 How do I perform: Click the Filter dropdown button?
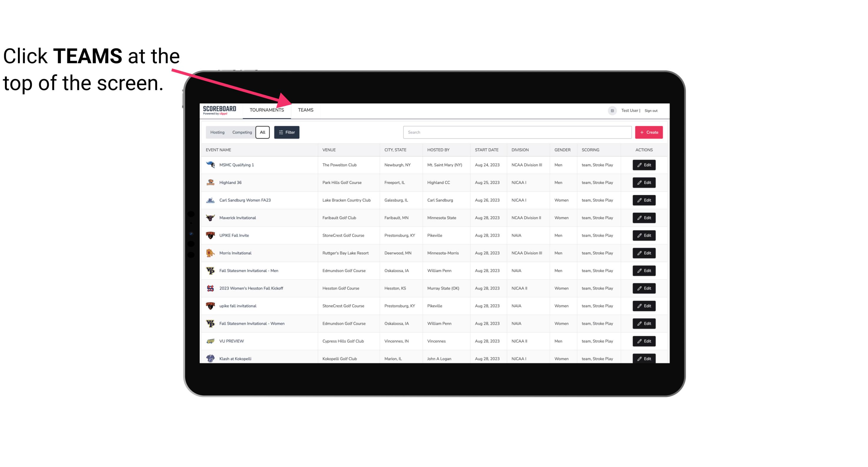pos(287,132)
